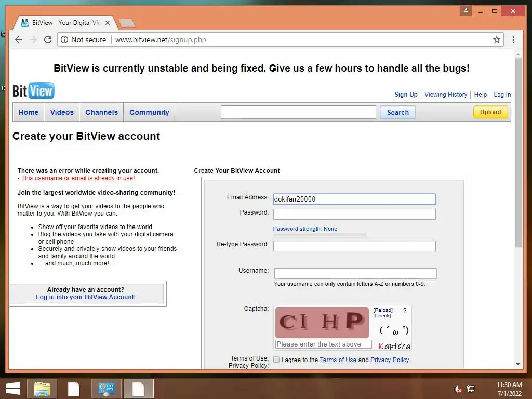Click the scrollbar up arrow

[x=518, y=54]
